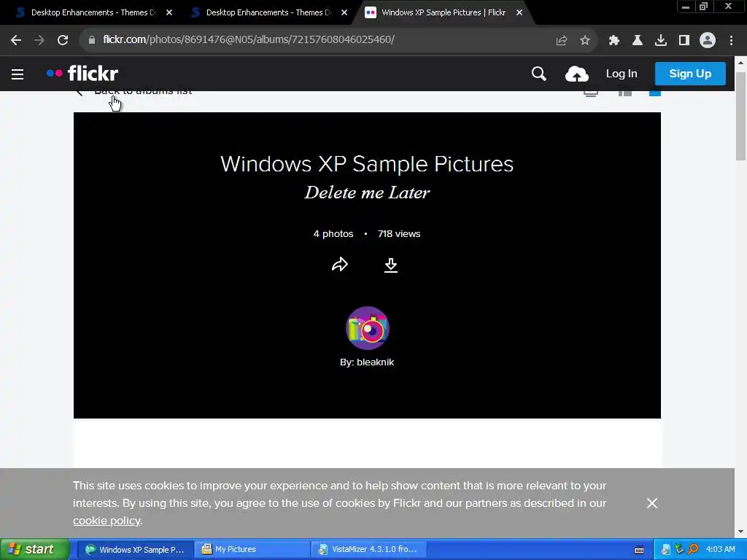Open the 'By: bleaknik' profile link
The image size is (747, 560).
[x=367, y=362]
